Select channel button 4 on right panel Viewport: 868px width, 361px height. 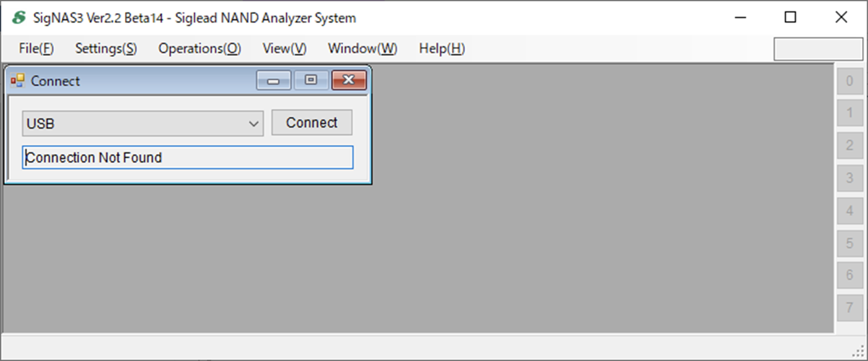[849, 211]
